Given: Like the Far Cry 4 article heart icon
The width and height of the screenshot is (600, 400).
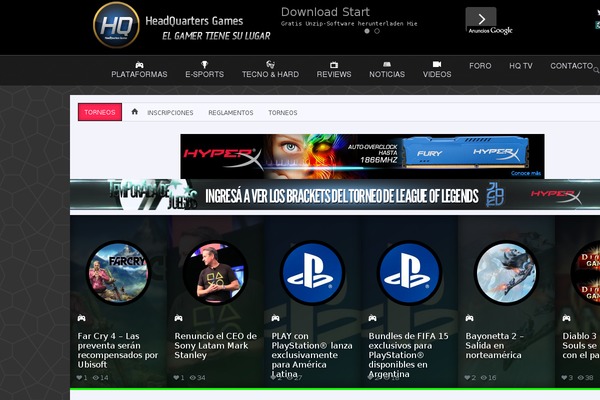Looking at the screenshot, I should [x=79, y=378].
